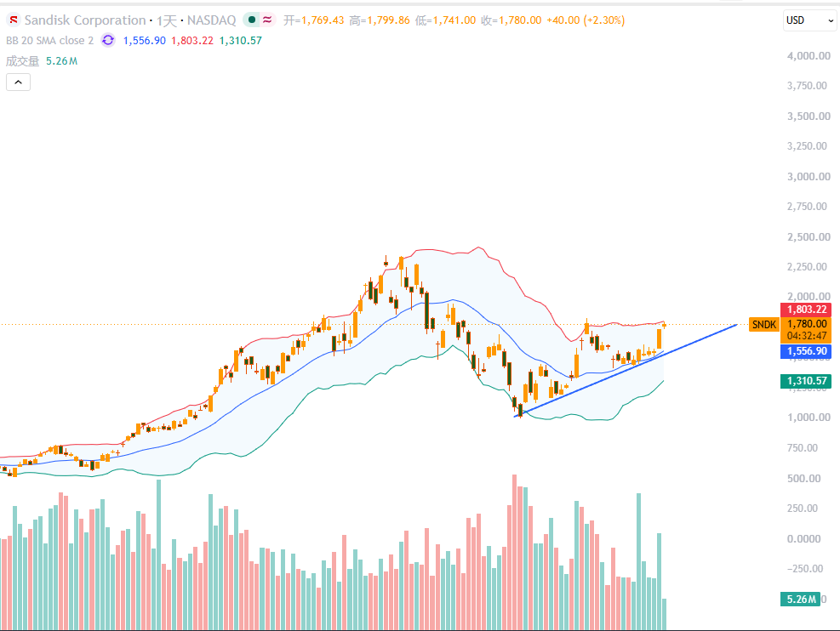Click the green 1,310.57 price axis label
This screenshot has width=840, height=631.
[x=806, y=381]
